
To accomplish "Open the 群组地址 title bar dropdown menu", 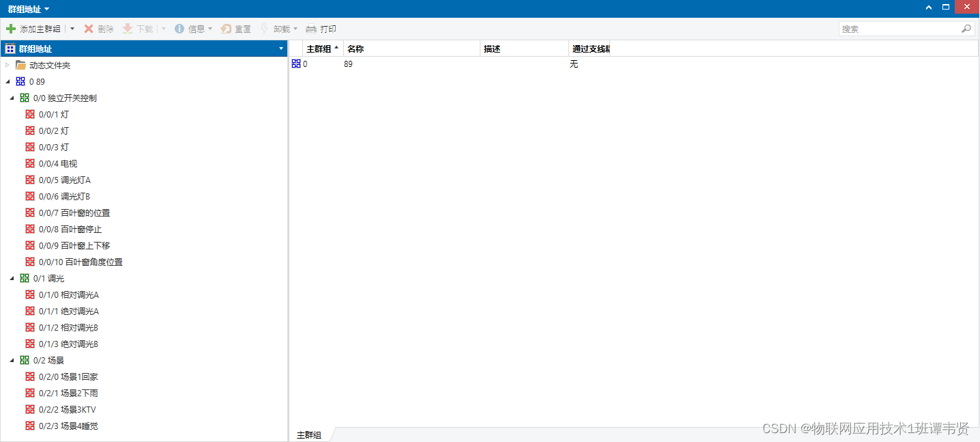I will (x=47, y=9).
